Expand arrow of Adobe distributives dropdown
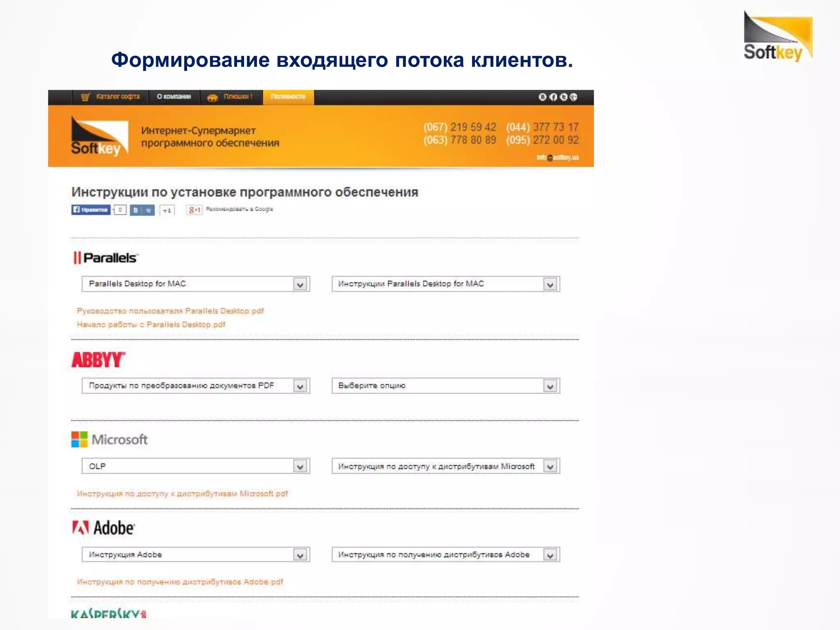This screenshot has width=840, height=630. pos(550,555)
